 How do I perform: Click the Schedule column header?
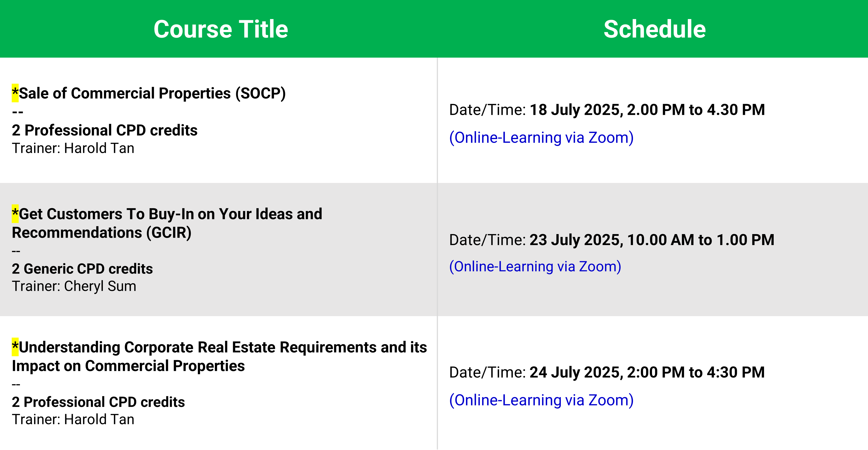654,29
